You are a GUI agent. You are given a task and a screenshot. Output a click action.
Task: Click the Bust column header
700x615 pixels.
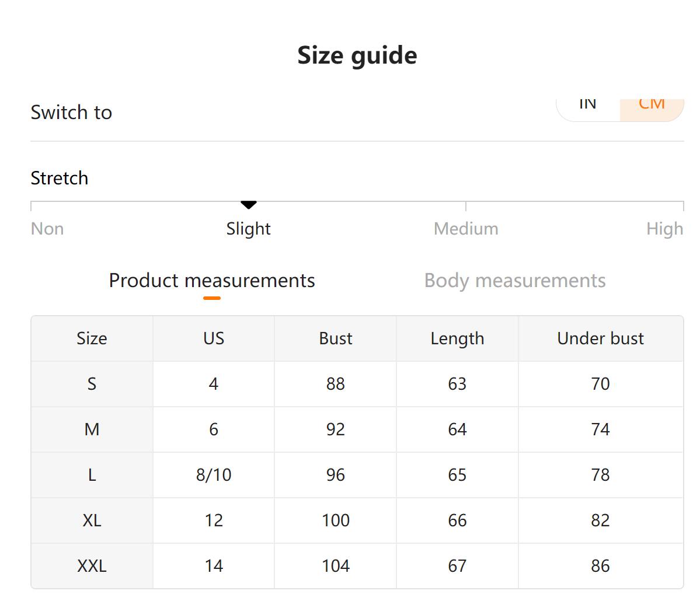coord(336,339)
